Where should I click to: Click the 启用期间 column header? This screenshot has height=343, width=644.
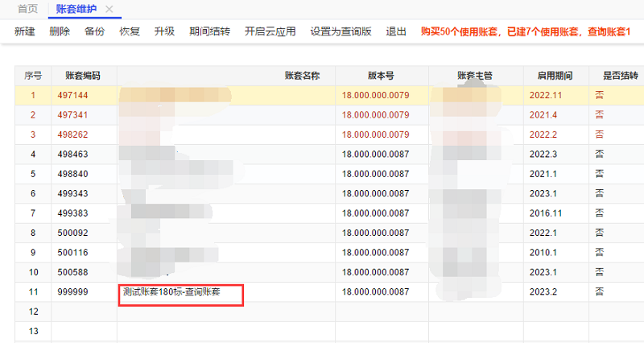pos(555,76)
